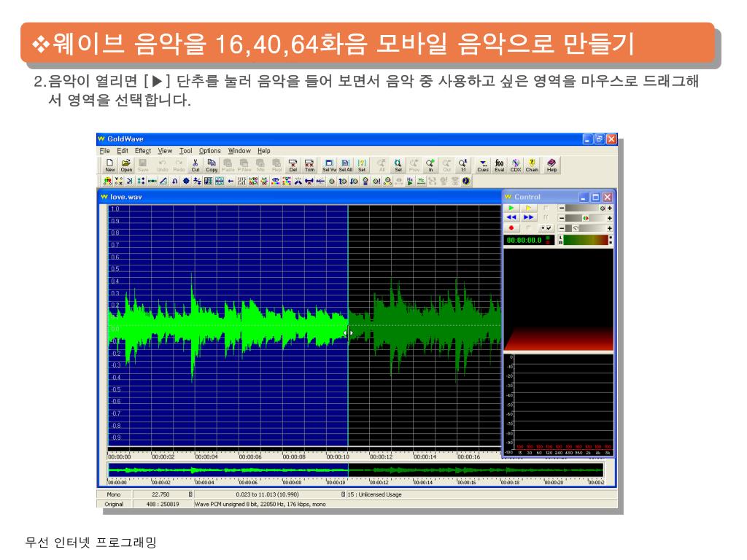Click the clock icon ending the effects toolbar

466,181
